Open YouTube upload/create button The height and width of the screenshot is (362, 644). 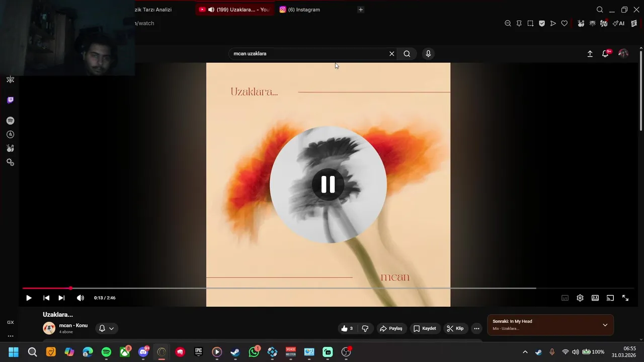point(590,54)
